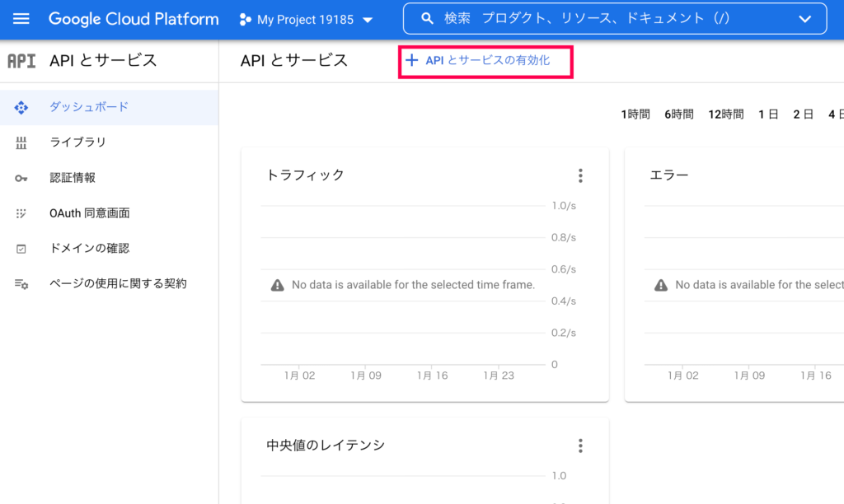Click the API とサービス main page heading
Viewport: 844px width, 504px height.
(294, 61)
